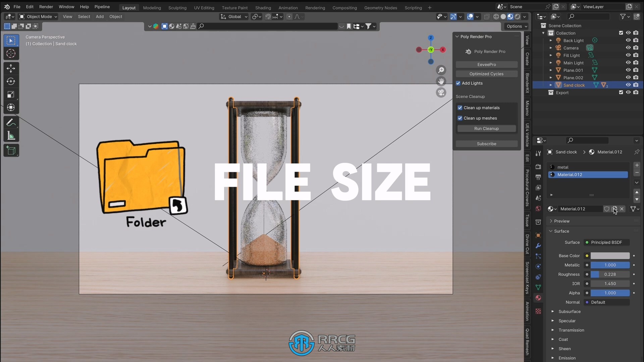Open the Animation workspace tab
This screenshot has width=644, height=362.
coord(288,7)
